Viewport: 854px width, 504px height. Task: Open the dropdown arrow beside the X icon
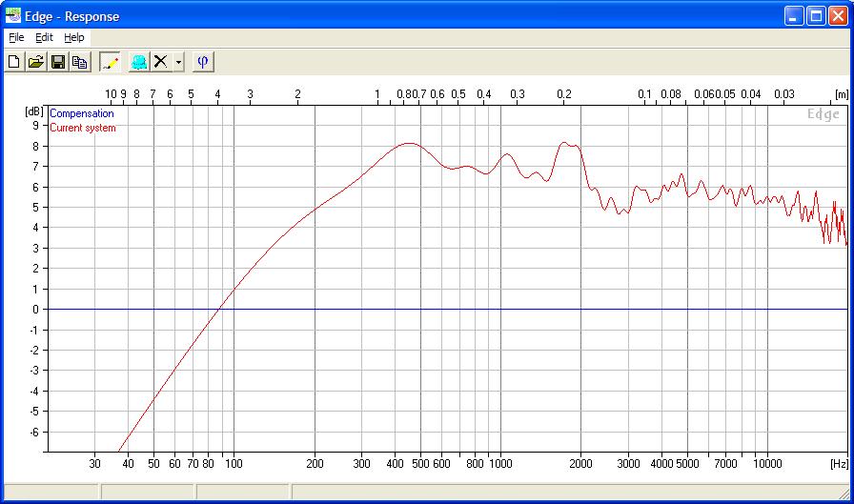click(178, 62)
